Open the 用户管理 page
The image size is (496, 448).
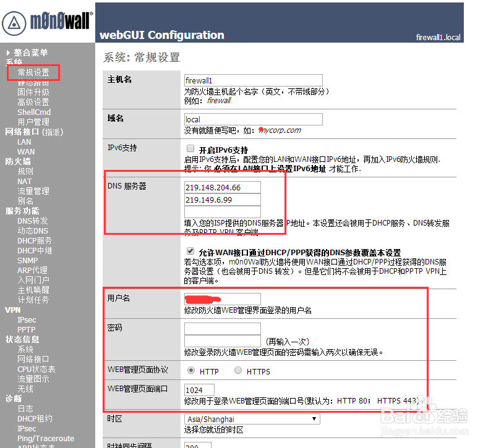tap(33, 122)
